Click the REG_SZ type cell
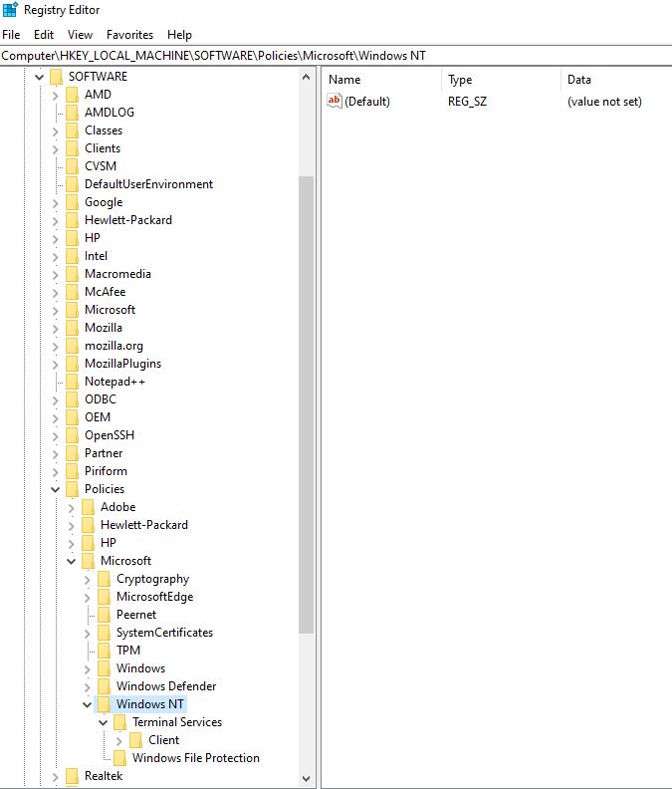This screenshot has width=672, height=789. coord(467,102)
